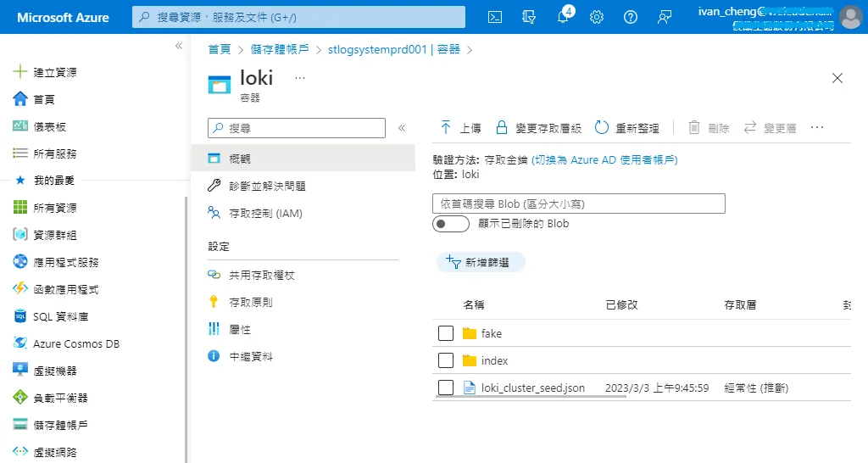Check the box for loki_cluster_seed.json

coord(446,388)
